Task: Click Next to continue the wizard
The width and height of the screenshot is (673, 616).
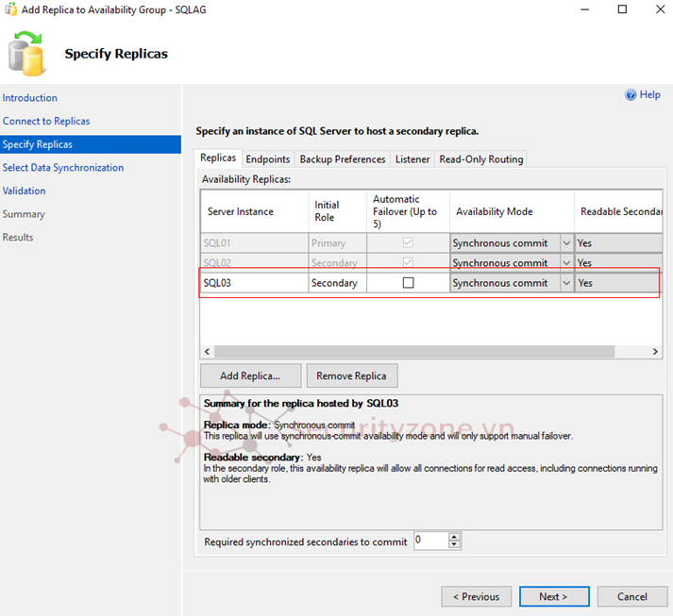Action: point(553,596)
